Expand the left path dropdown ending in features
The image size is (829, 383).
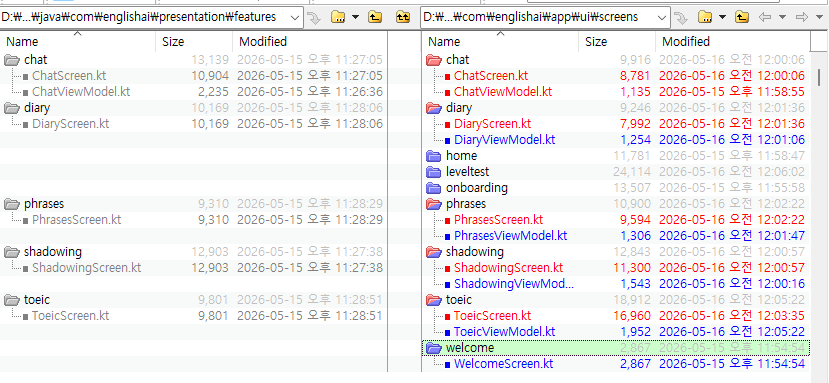[x=296, y=17]
